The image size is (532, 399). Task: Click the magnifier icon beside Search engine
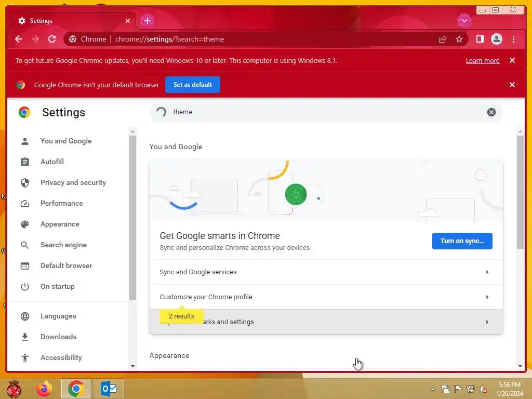25,245
